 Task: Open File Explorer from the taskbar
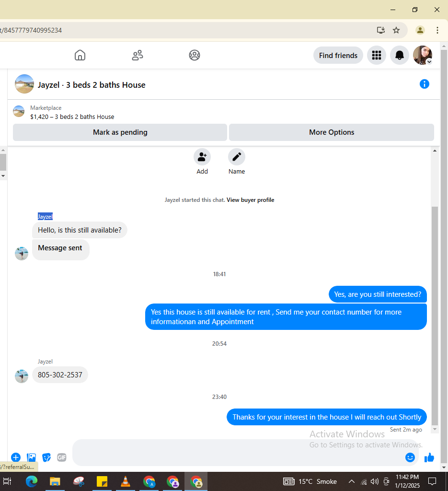55,481
